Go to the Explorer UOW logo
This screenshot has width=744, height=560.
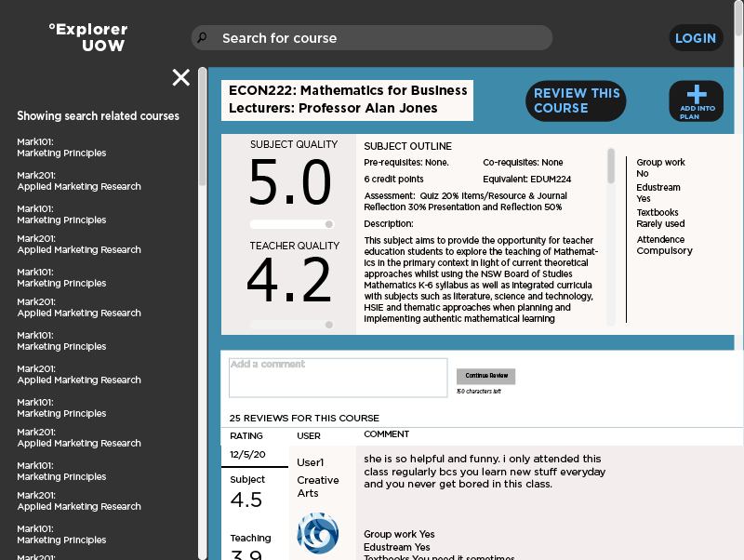click(x=88, y=37)
